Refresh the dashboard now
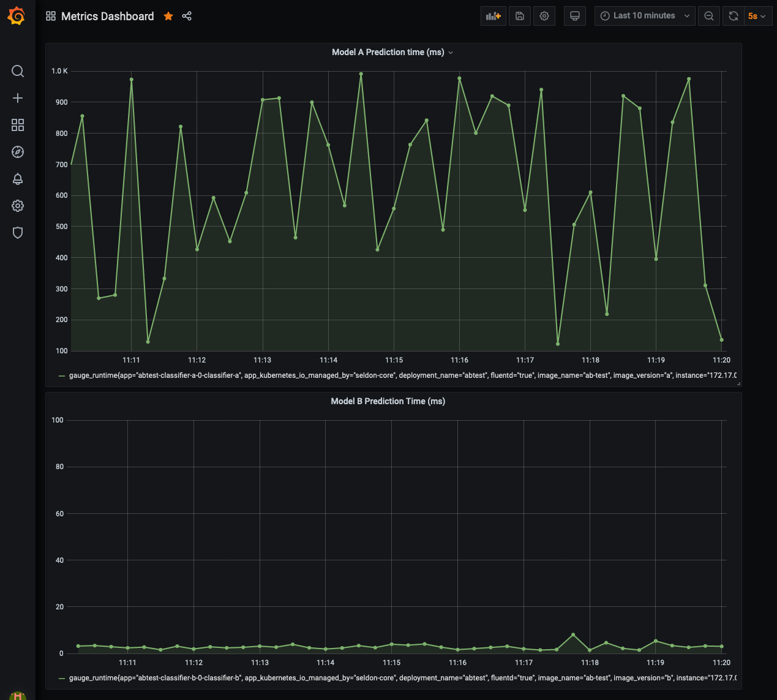 click(x=734, y=16)
